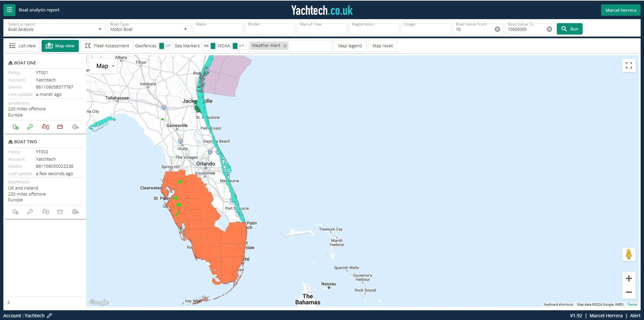The height and width of the screenshot is (320, 644).
Task: Open the Marcel Herrera user button
Action: 621,10
